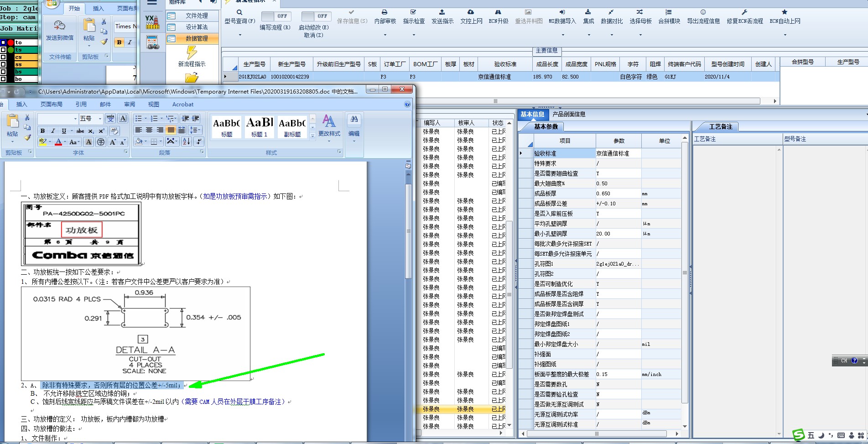Select the 基本信息 tab

pos(532,114)
